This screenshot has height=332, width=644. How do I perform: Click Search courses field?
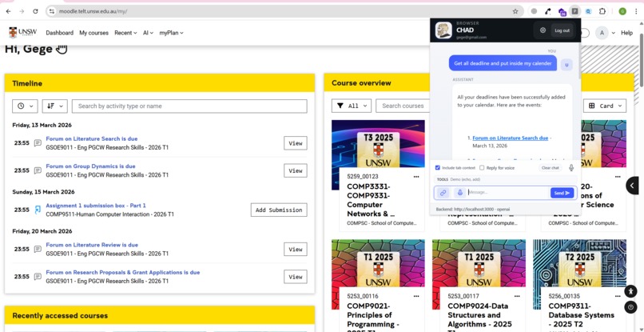tap(403, 106)
